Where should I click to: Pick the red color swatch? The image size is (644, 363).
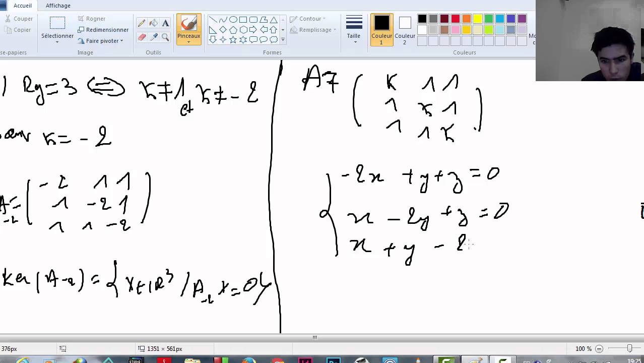pos(456,19)
